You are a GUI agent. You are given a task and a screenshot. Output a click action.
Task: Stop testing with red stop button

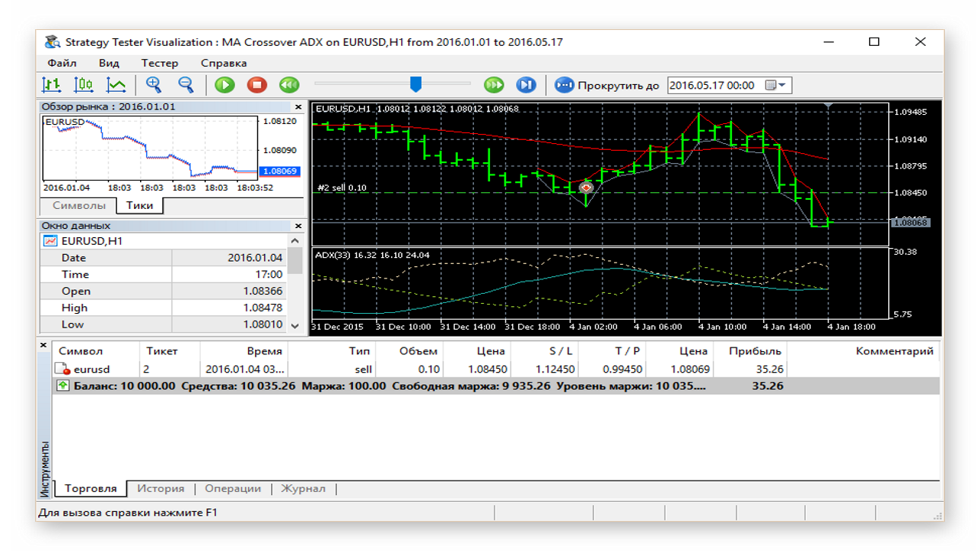click(x=257, y=85)
